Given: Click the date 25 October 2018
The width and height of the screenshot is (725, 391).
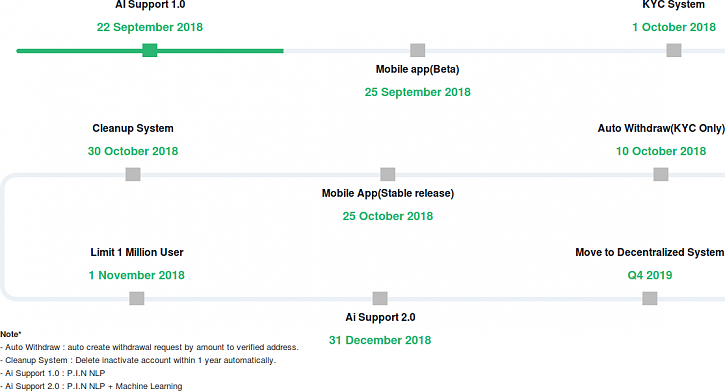Looking at the screenshot, I should coord(387,216).
